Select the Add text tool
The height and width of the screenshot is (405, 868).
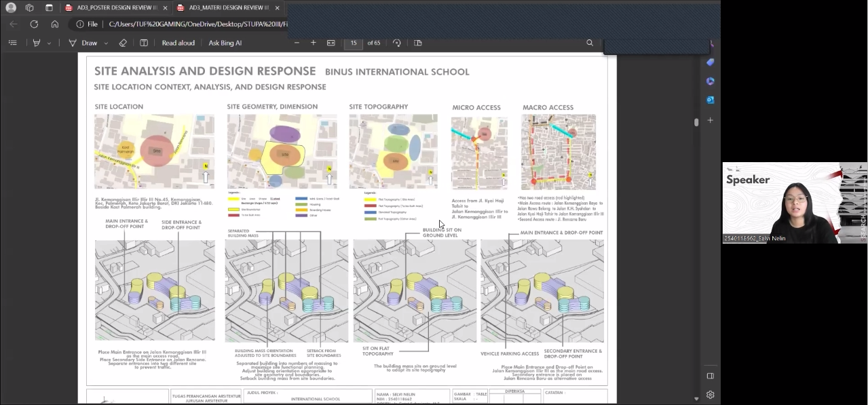click(x=144, y=43)
